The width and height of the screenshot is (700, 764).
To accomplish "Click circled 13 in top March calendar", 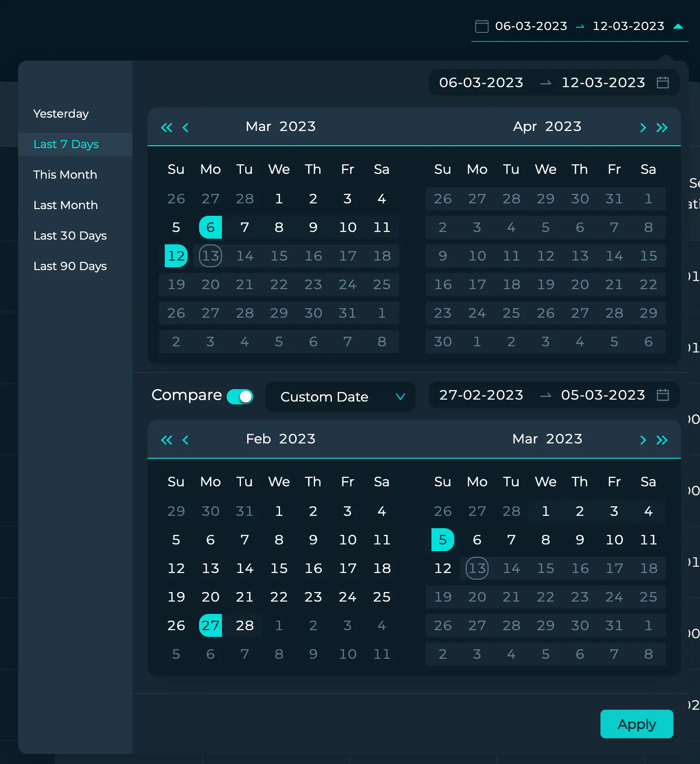I will coord(210,256).
